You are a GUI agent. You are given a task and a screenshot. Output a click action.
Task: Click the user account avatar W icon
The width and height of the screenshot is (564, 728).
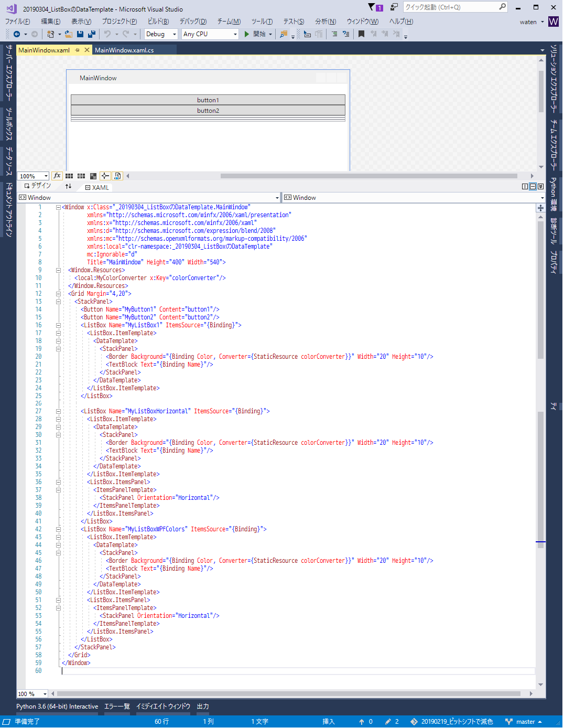554,22
